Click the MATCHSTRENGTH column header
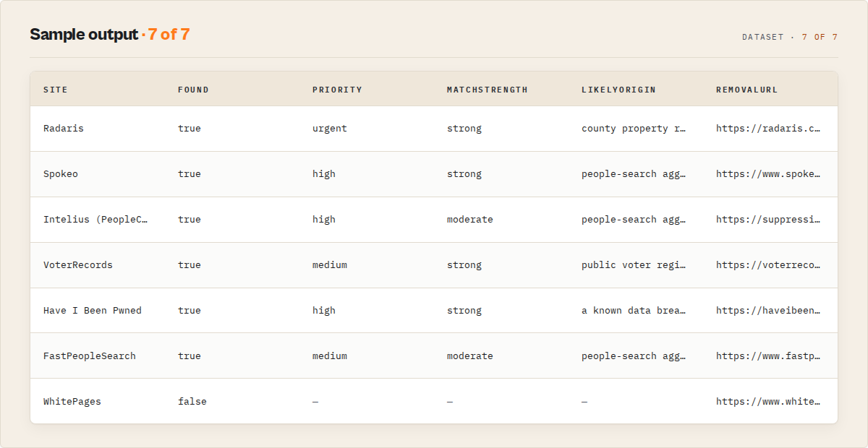This screenshot has height=448, width=868. click(488, 90)
